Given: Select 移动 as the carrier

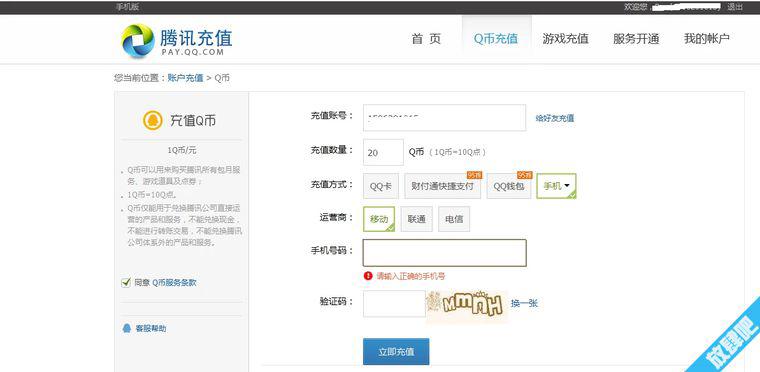Looking at the screenshot, I should 379,219.
